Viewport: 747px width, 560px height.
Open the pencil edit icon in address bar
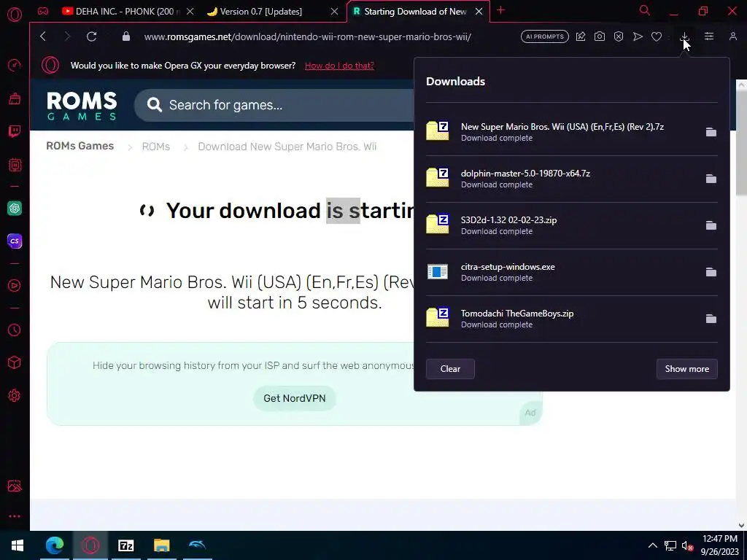click(x=581, y=36)
